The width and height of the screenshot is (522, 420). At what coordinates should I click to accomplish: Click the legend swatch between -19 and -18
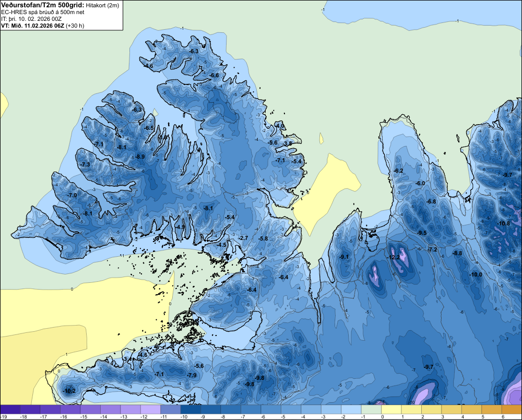[10, 410]
